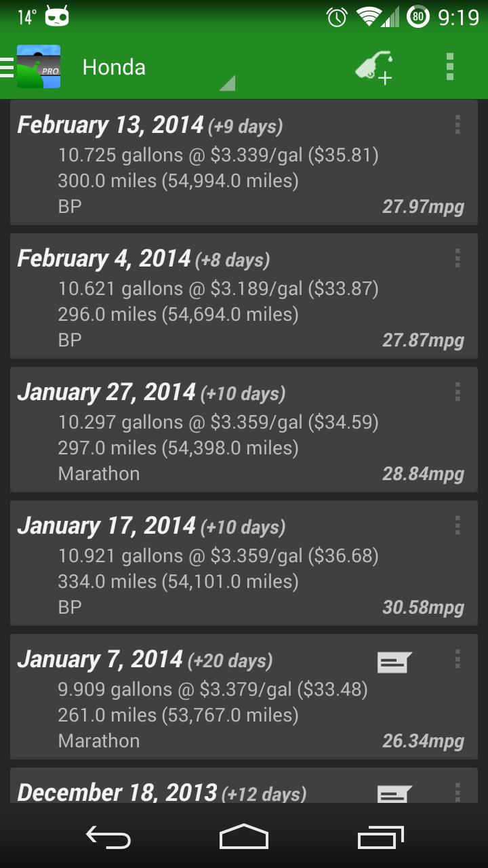The height and width of the screenshot is (868, 488).
Task: Tap the add fill-up fuel pump icon
Action: [x=374, y=67]
